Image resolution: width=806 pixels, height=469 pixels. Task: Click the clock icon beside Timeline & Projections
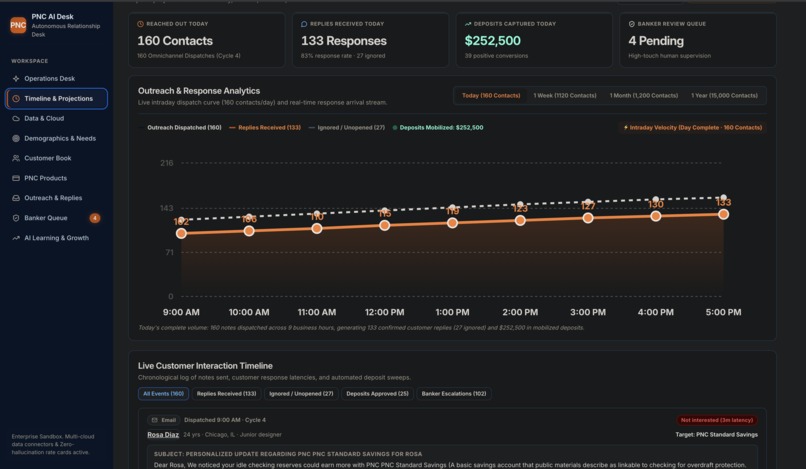click(16, 99)
